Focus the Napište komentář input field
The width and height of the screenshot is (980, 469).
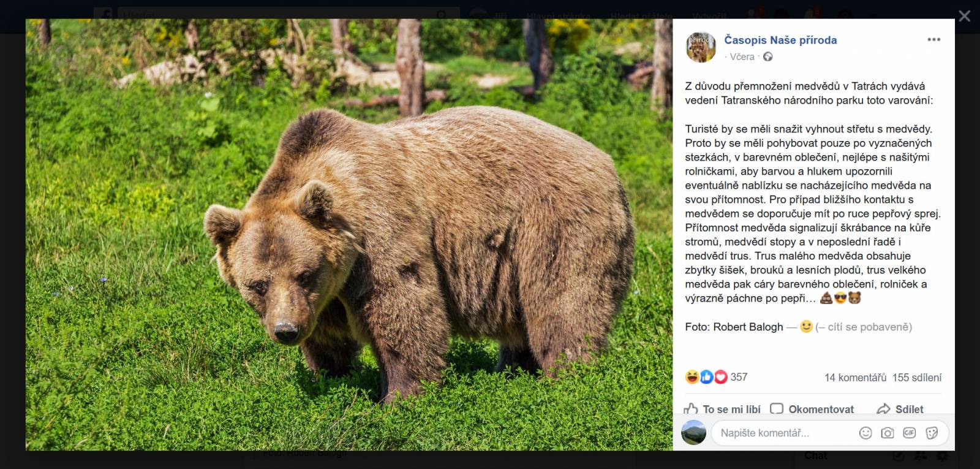[x=784, y=433]
